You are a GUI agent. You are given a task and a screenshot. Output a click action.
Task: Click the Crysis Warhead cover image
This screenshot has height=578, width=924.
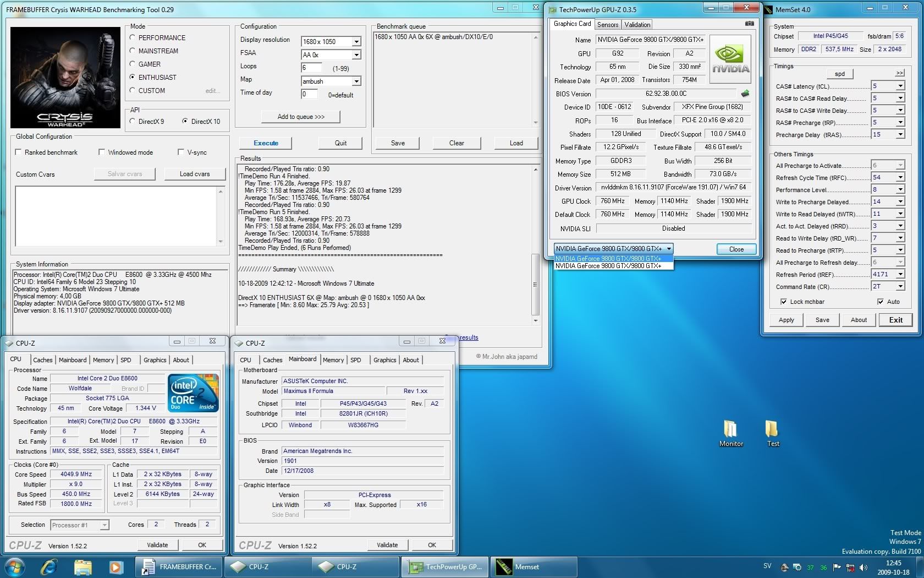tap(65, 78)
